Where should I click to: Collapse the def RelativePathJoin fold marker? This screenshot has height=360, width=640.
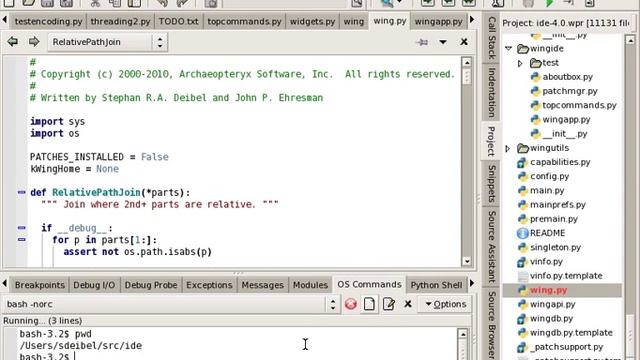click(22, 192)
